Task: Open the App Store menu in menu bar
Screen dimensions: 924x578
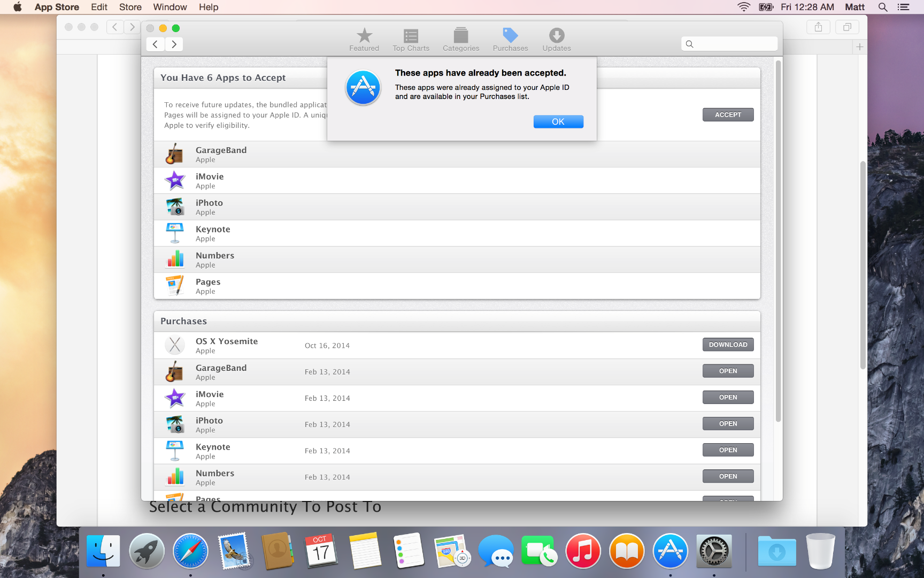Action: click(57, 7)
